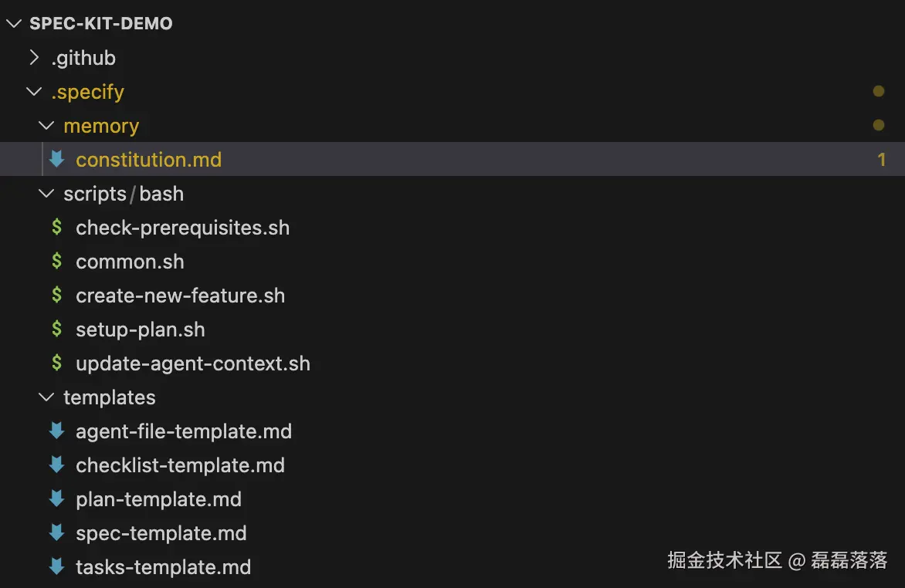This screenshot has width=905, height=588.
Task: Click the markdown icon for tasks-template.md
Action: tap(57, 566)
